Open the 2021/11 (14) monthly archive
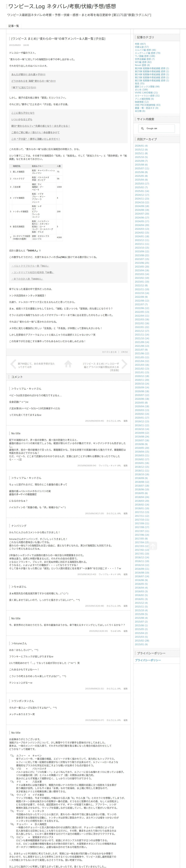 coord(142,335)
